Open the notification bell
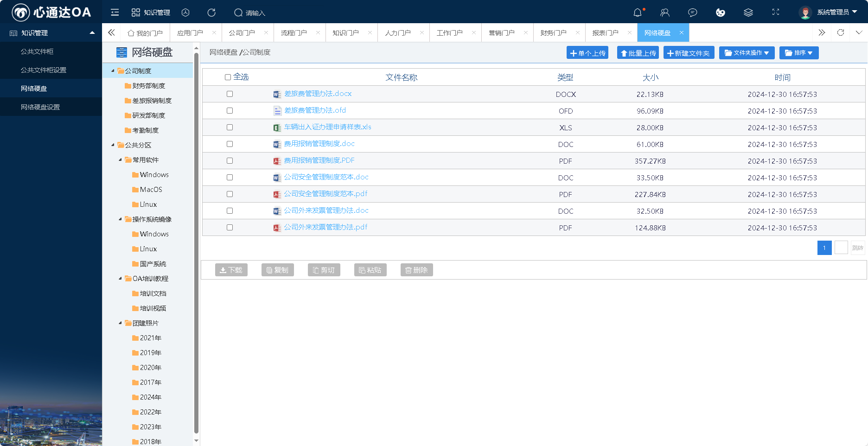868x446 pixels. 638,13
